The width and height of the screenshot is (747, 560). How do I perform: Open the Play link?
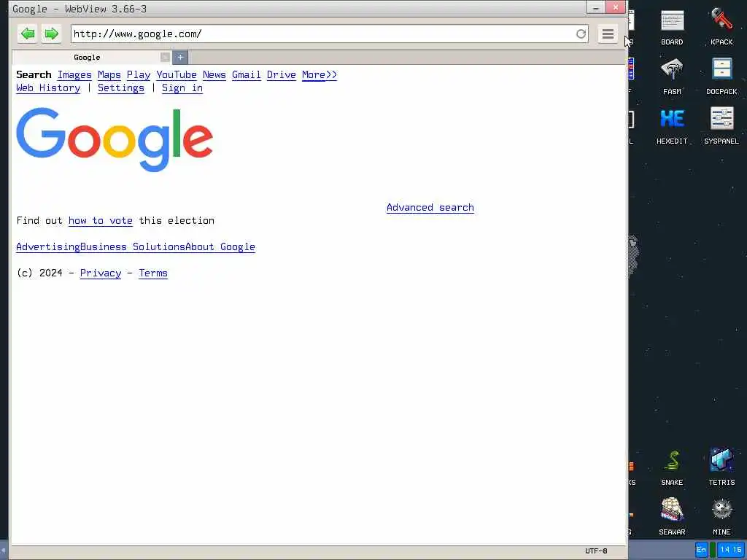(138, 75)
